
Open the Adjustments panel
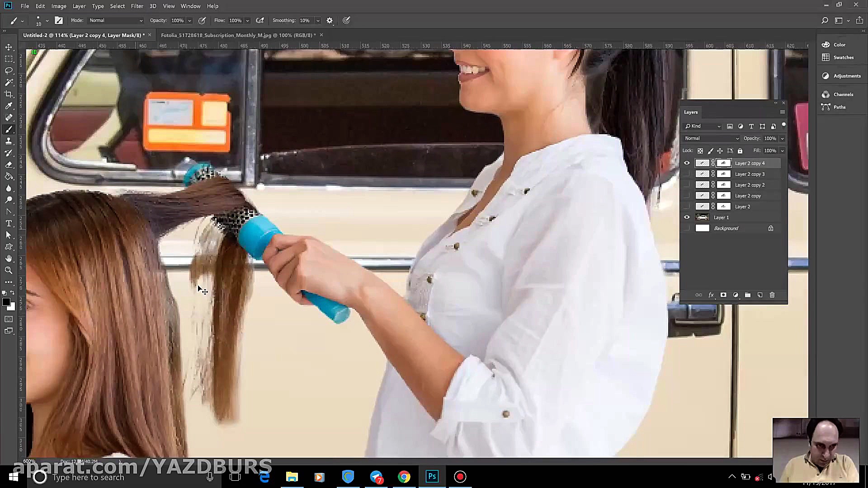pyautogui.click(x=846, y=76)
